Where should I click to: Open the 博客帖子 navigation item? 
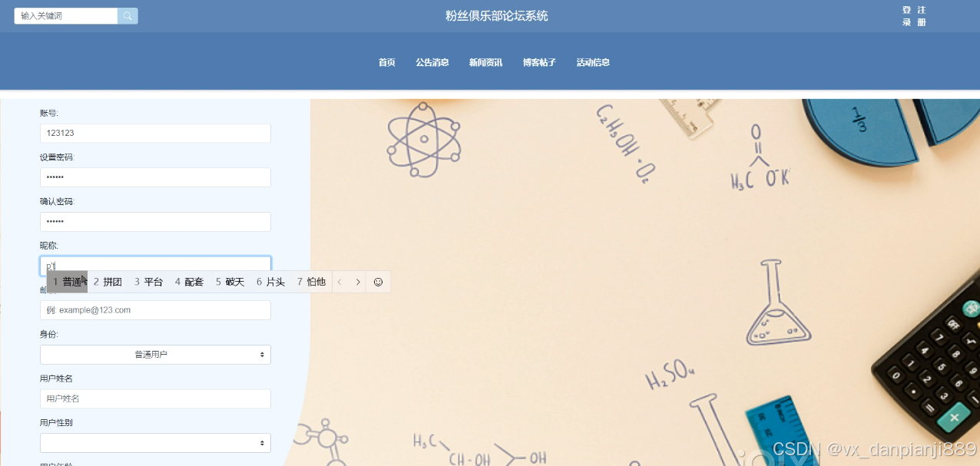(x=539, y=62)
